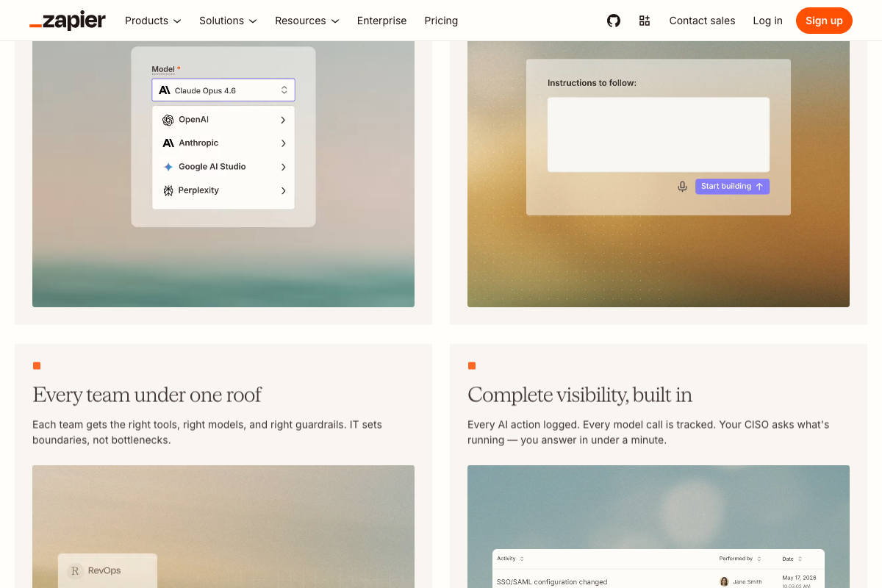Open the Claude Opus 4.6 model dropdown
This screenshot has width=882, height=588.
(223, 90)
